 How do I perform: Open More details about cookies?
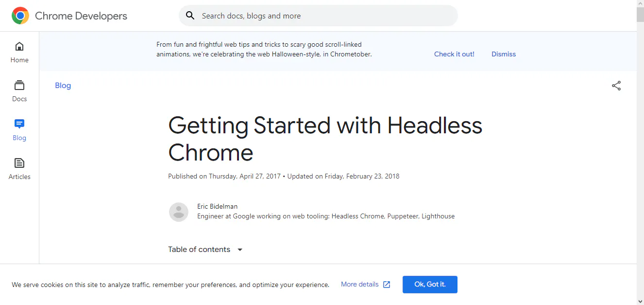[x=359, y=284]
